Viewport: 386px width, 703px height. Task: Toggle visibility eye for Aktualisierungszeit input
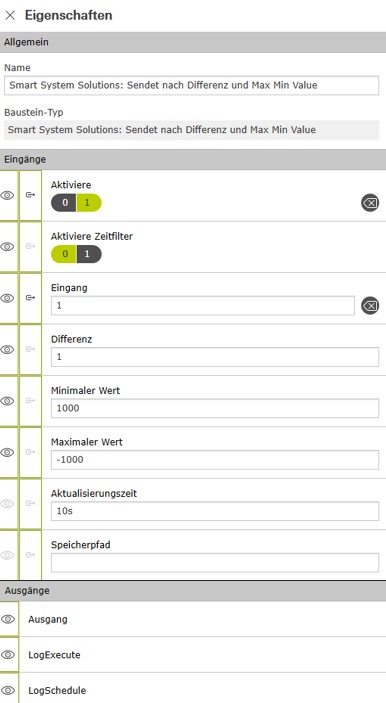click(x=8, y=503)
